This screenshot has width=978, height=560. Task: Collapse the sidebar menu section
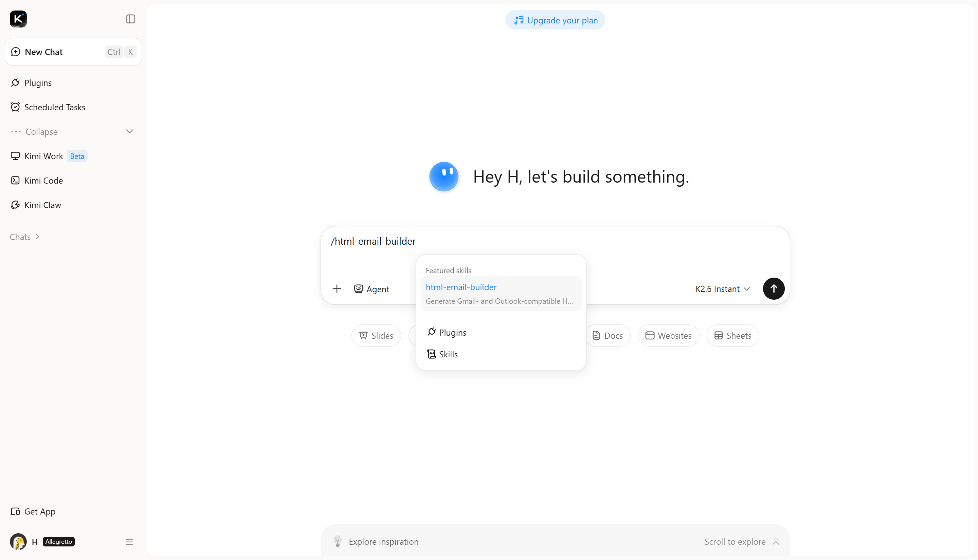tap(73, 132)
